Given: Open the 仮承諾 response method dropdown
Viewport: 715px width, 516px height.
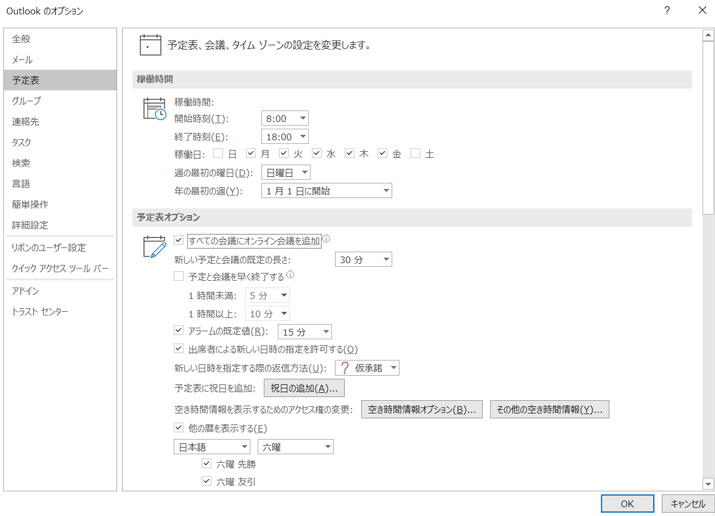Looking at the screenshot, I should point(367,368).
